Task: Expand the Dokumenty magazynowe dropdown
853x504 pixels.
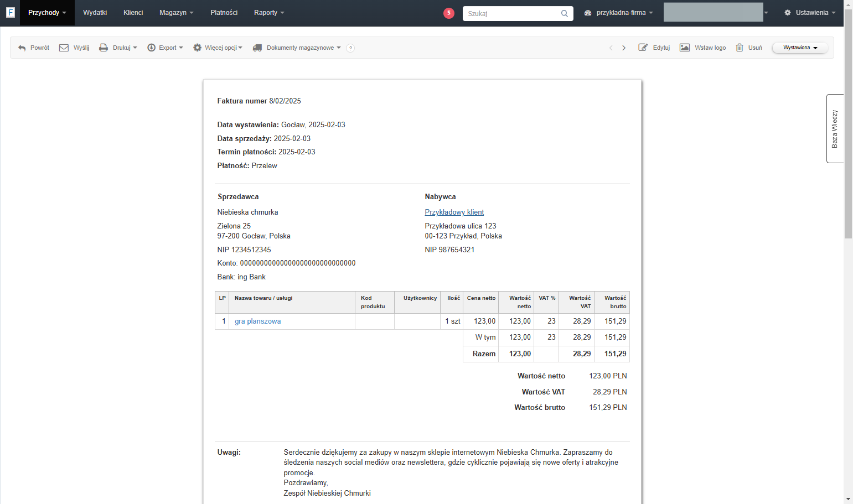Action: (304, 48)
